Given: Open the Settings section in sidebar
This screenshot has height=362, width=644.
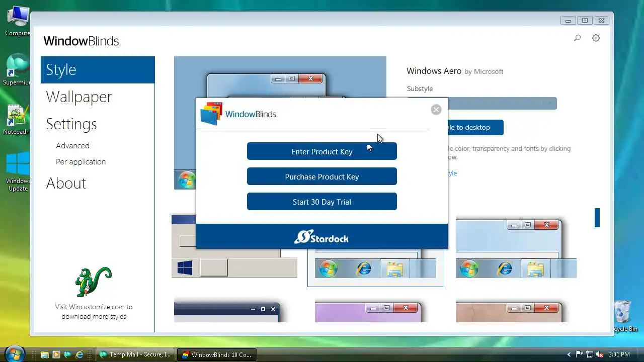Looking at the screenshot, I should click(71, 124).
